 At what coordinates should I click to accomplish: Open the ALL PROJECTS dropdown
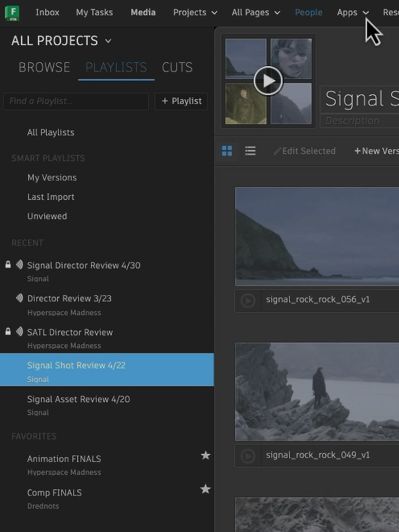point(61,41)
